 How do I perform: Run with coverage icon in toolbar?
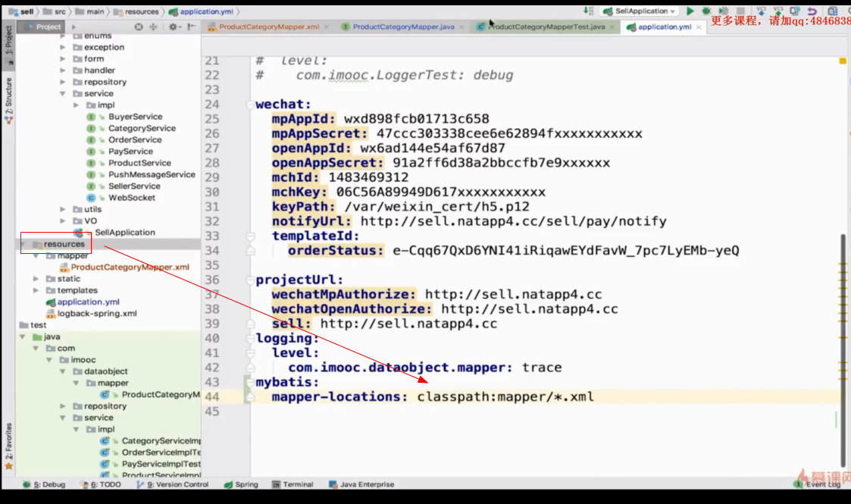723,11
